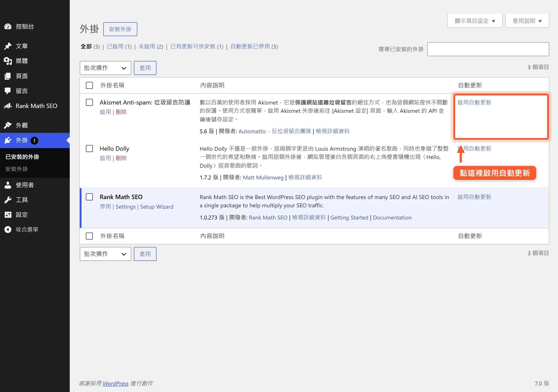Image resolution: width=558 pixels, height=392 pixels.
Task: Click the 7.0 版 version text
Action: point(542,383)
